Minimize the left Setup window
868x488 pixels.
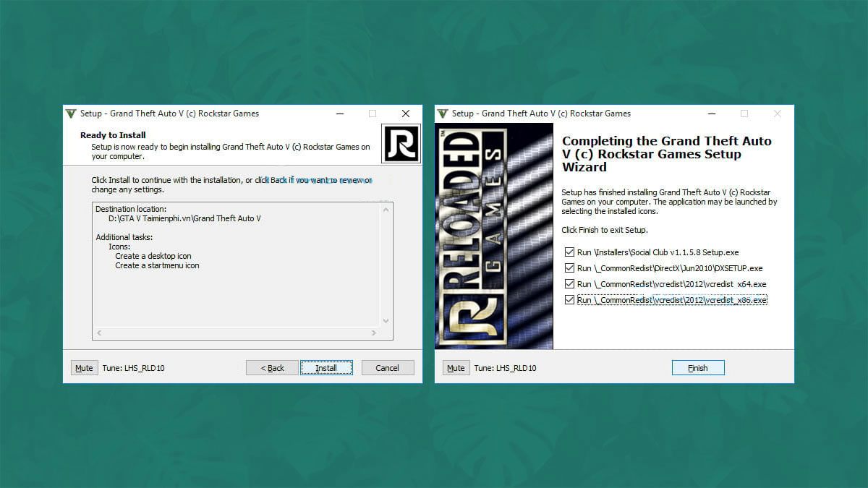click(x=339, y=114)
